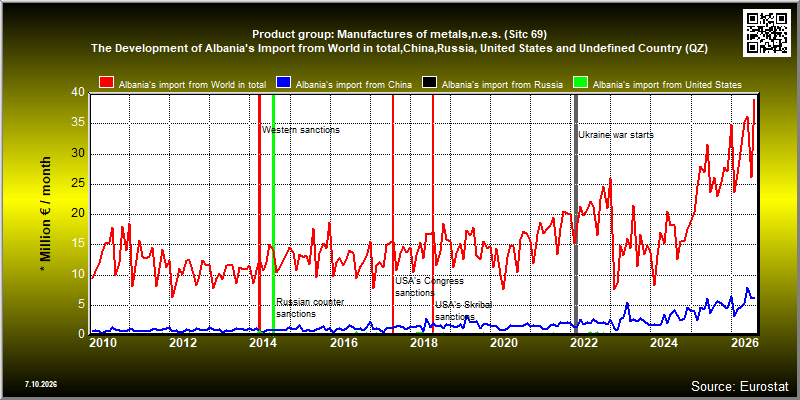Click the QR code image
Viewport: 800px width, 400px height.
[x=767, y=32]
